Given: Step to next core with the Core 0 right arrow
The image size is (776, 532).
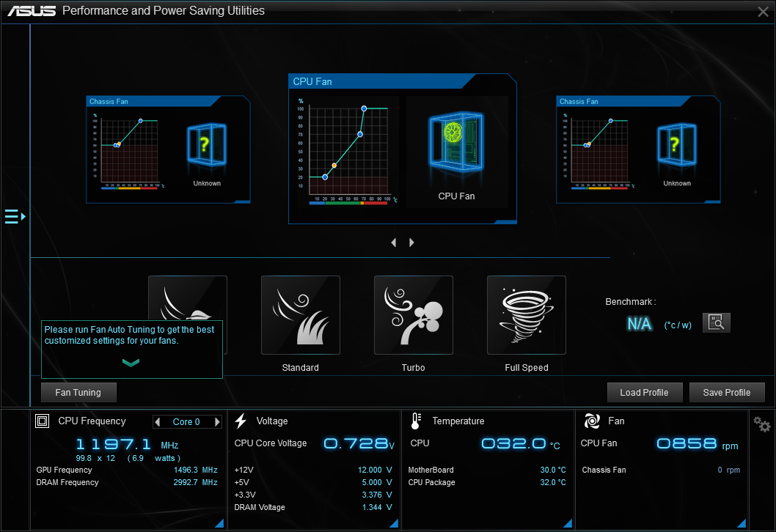Looking at the screenshot, I should click(x=216, y=421).
